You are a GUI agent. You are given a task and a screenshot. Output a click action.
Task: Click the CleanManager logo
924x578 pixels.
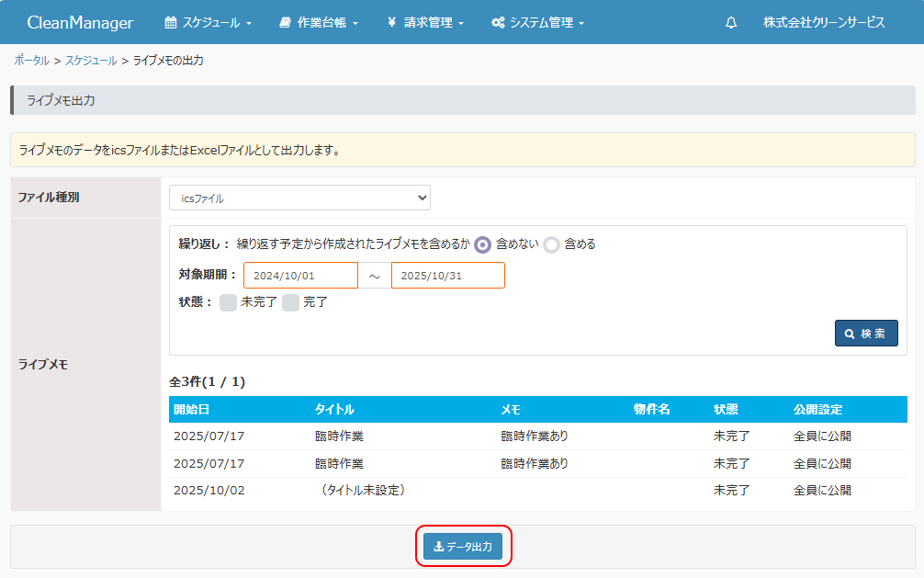point(80,23)
